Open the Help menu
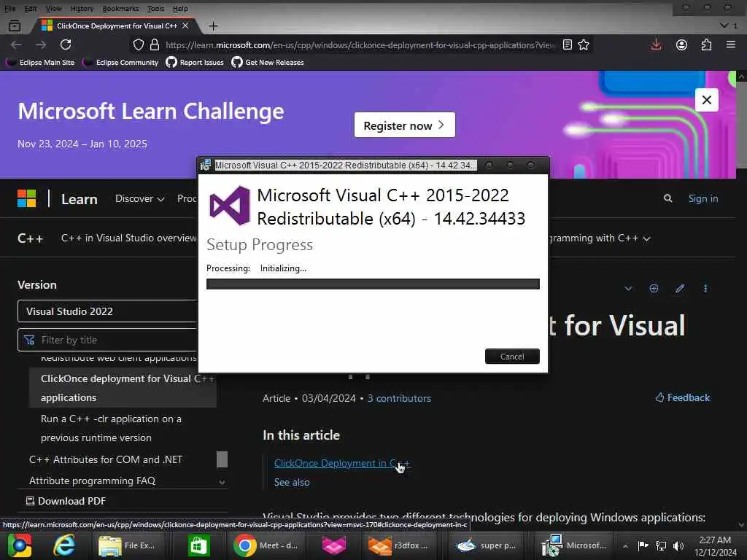 pyautogui.click(x=180, y=9)
